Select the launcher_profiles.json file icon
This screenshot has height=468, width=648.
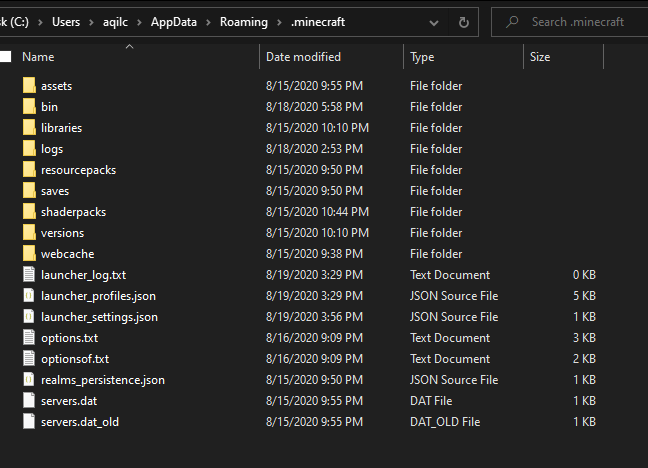pyautogui.click(x=29, y=296)
